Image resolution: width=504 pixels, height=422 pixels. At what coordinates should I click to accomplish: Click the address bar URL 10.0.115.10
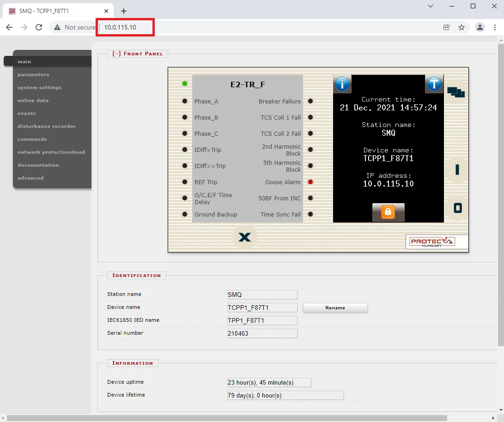120,27
